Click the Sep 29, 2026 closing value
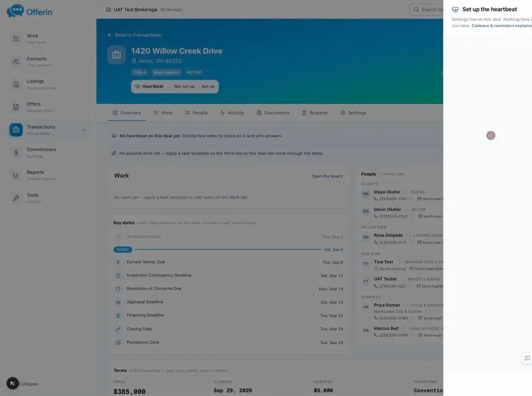 [233, 391]
